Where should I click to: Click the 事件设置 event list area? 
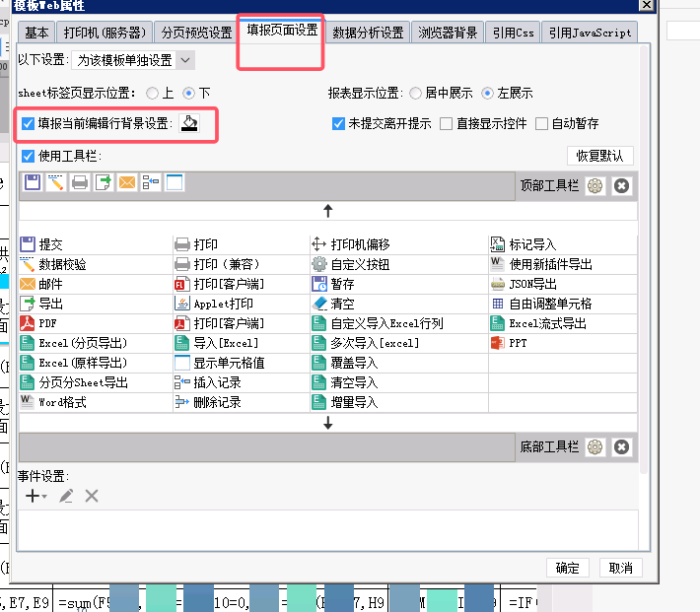tap(328, 530)
